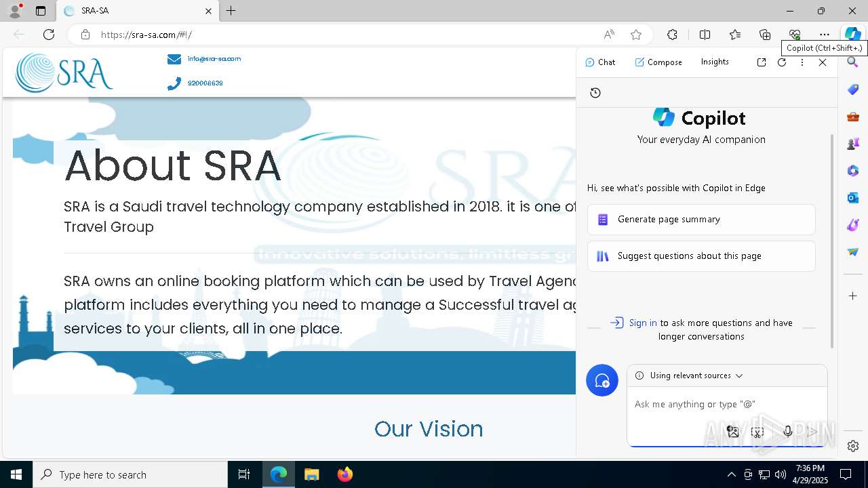The height and width of the screenshot is (488, 868).
Task: Add a sidebar app plus button
Action: (853, 296)
